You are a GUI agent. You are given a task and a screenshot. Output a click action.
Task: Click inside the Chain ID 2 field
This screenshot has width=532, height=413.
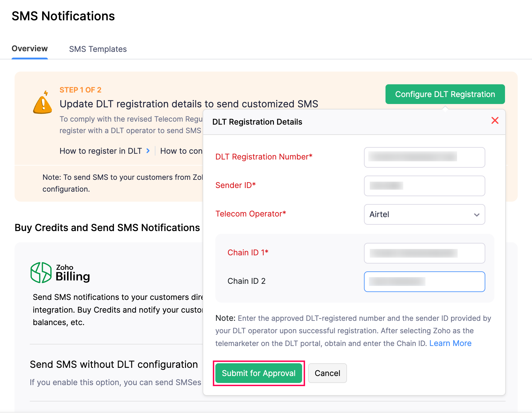click(424, 282)
